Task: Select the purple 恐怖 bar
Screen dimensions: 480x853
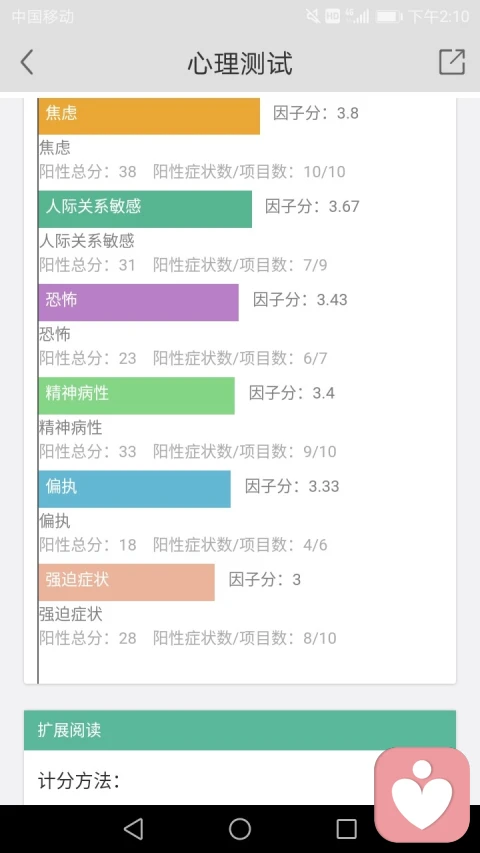Action: click(138, 302)
